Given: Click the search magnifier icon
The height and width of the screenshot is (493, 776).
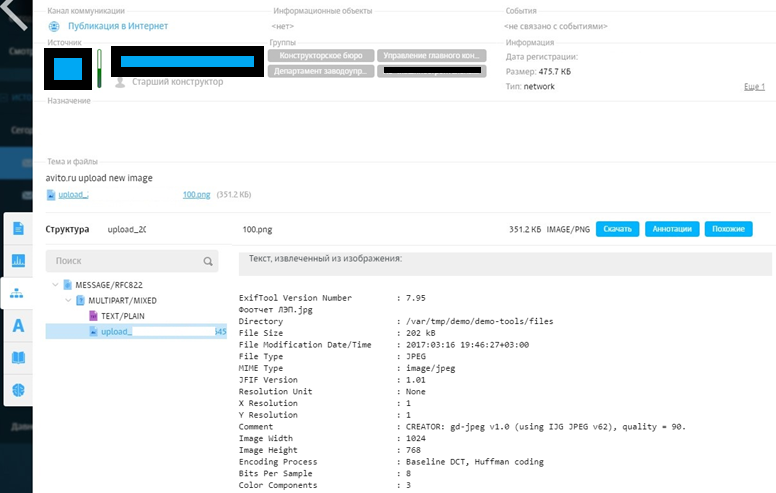Looking at the screenshot, I should (208, 261).
